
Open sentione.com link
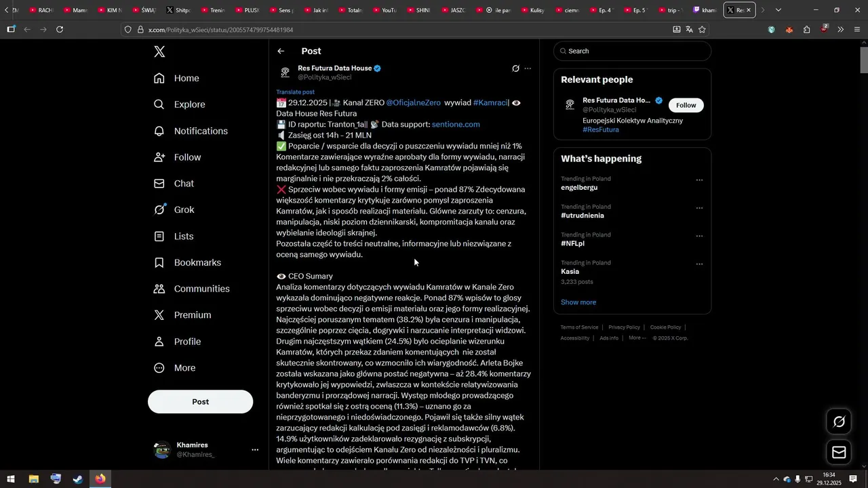456,125
